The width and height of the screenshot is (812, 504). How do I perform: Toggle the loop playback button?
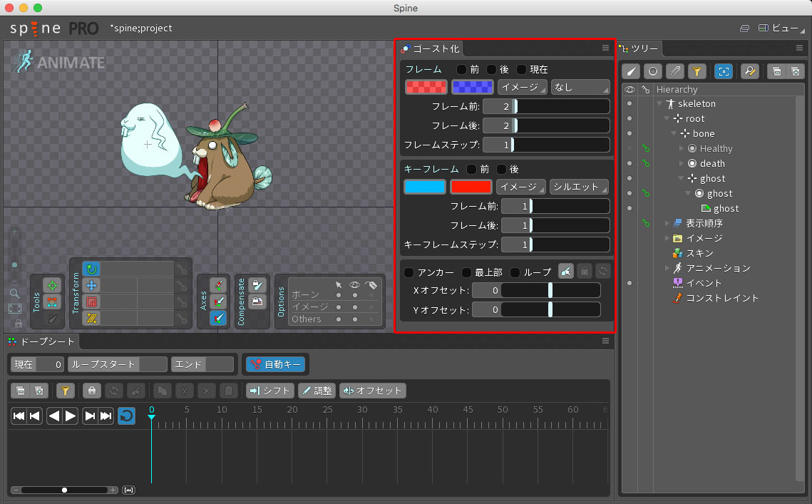tap(126, 416)
